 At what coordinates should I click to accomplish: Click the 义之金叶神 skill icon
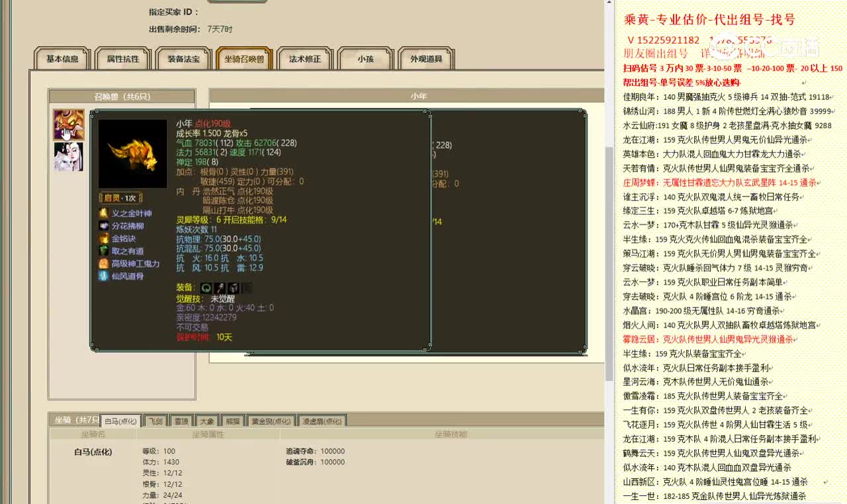point(103,213)
